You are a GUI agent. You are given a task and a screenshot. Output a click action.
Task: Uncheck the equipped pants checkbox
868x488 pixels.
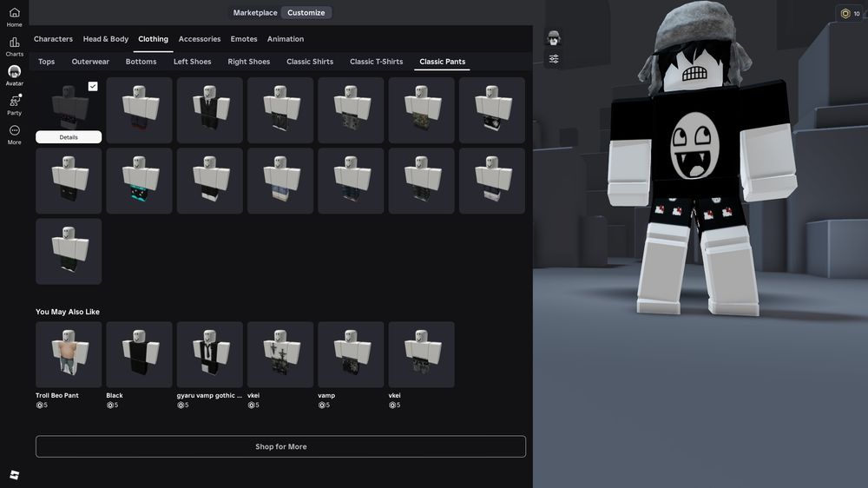93,86
